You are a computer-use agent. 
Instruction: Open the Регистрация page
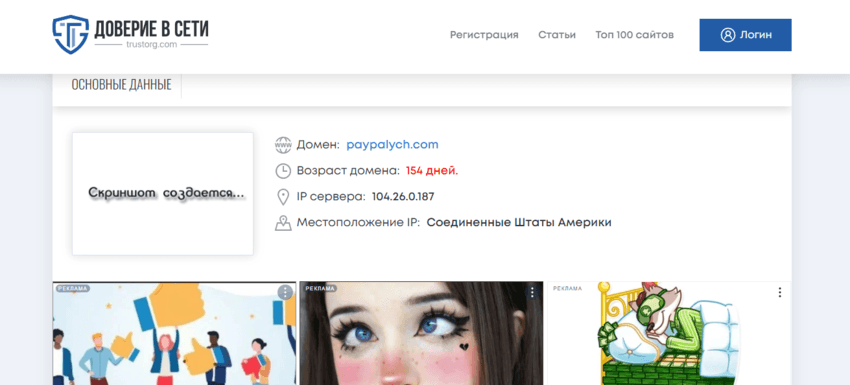484,35
